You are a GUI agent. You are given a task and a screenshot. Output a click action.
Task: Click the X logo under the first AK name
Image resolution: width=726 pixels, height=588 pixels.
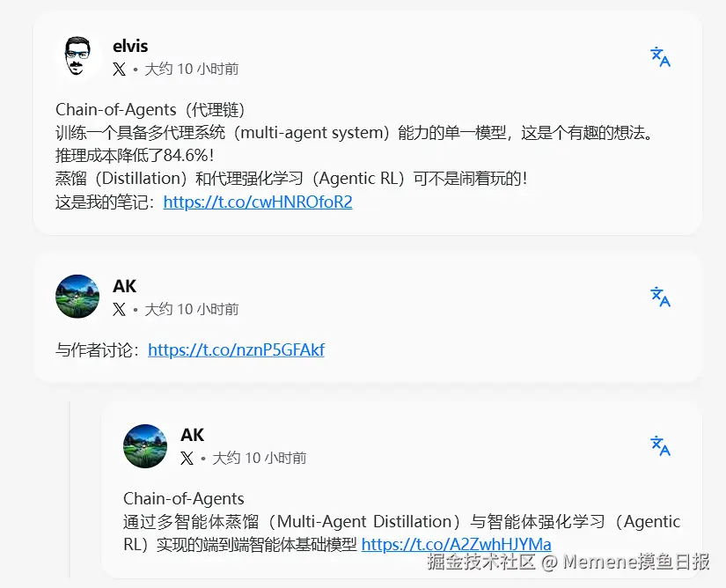point(119,309)
